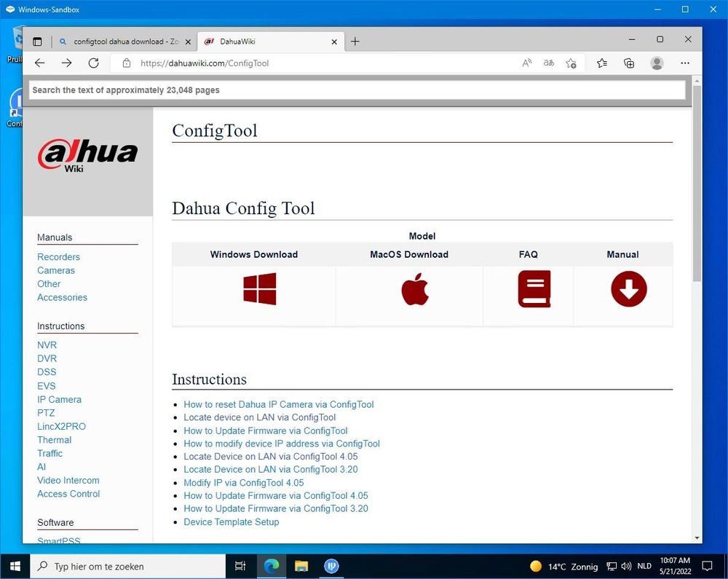Open the AI instructions link

[41, 467]
